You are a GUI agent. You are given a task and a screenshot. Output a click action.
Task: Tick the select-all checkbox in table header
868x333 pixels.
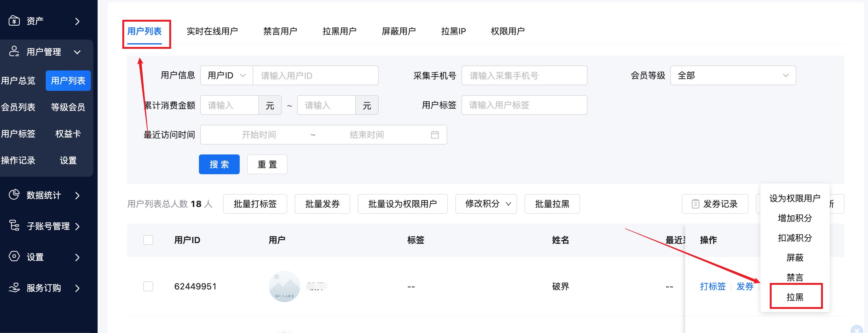pos(148,240)
